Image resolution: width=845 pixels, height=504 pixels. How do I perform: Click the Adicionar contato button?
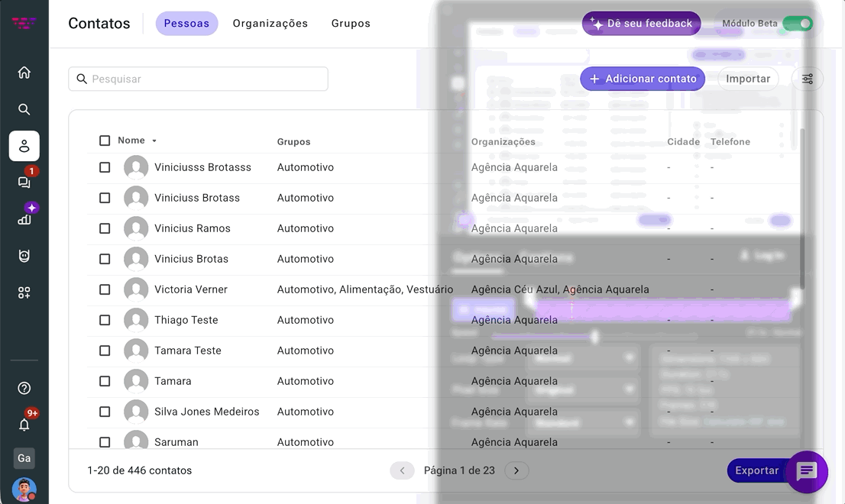coord(643,79)
